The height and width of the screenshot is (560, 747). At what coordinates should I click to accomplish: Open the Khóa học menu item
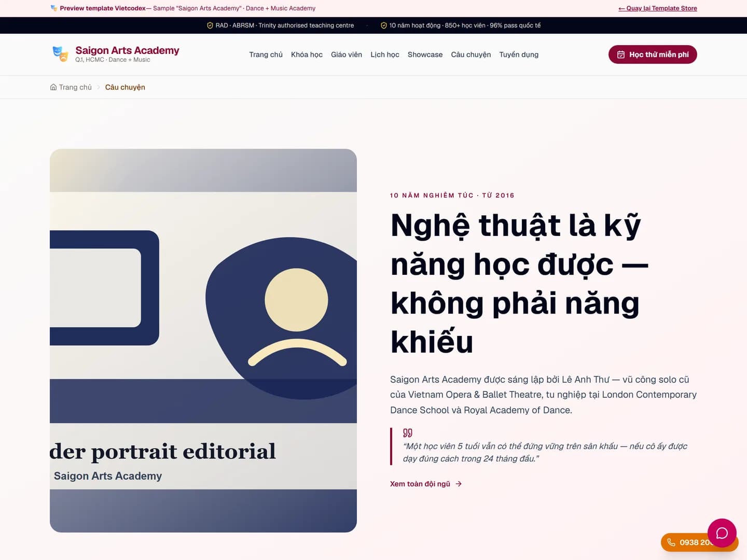[307, 54]
